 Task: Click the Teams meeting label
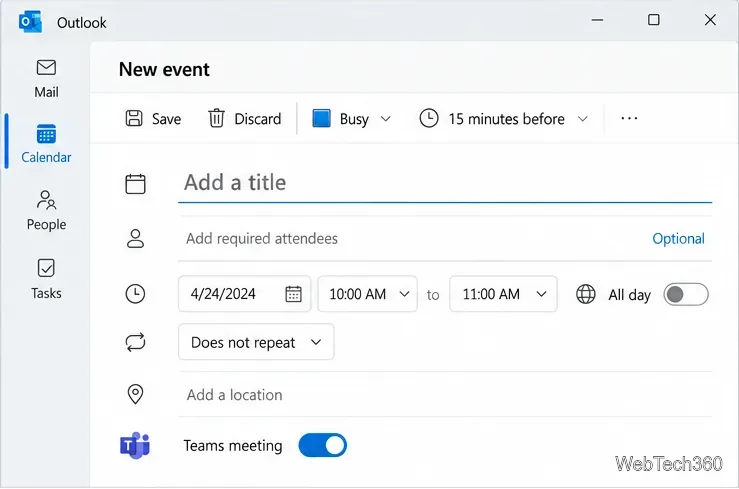coord(233,446)
